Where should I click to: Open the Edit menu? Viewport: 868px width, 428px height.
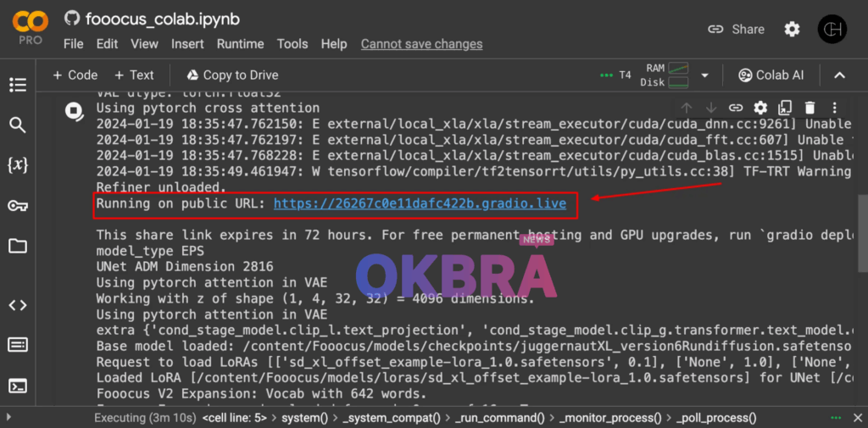coord(106,44)
